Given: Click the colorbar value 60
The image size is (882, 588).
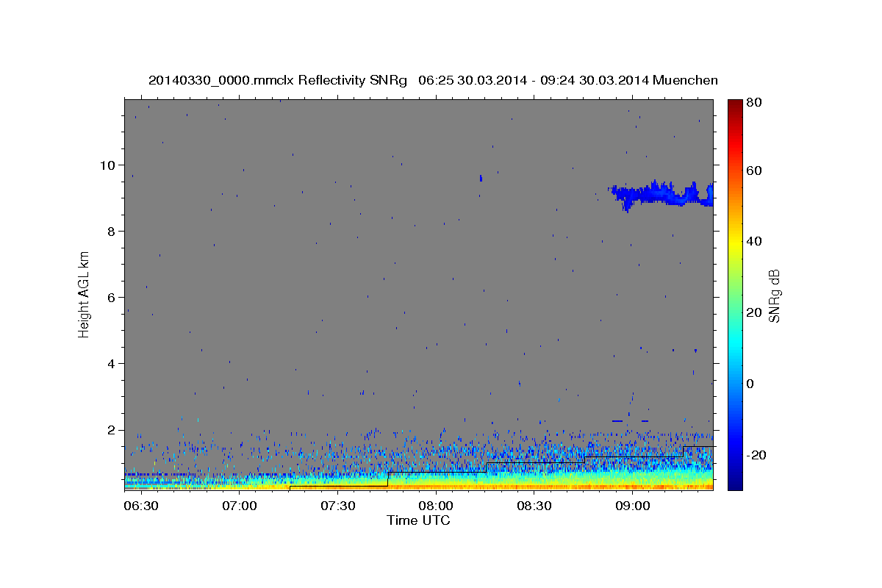Looking at the screenshot, I should 753,171.
